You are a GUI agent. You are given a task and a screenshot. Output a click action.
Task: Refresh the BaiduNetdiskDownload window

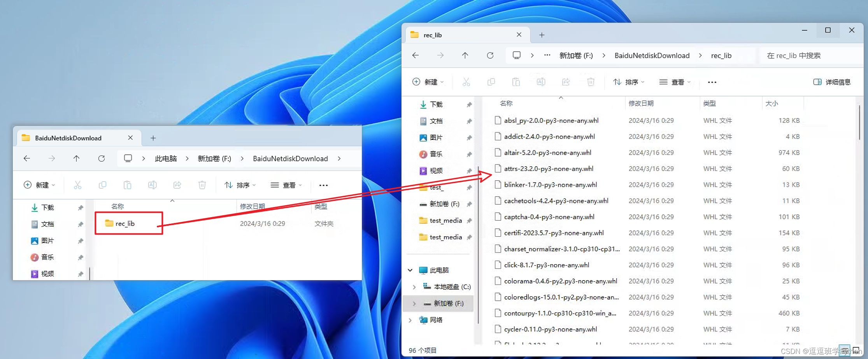[x=102, y=159]
